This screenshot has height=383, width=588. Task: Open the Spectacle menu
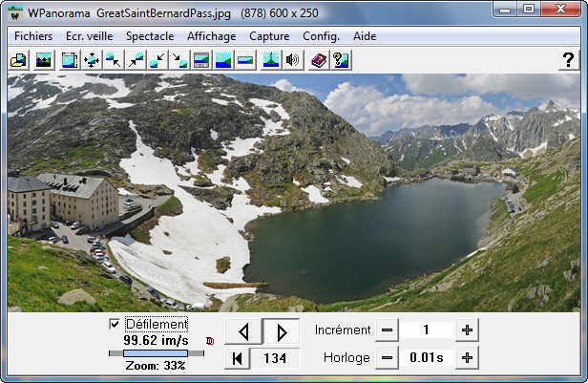(150, 36)
